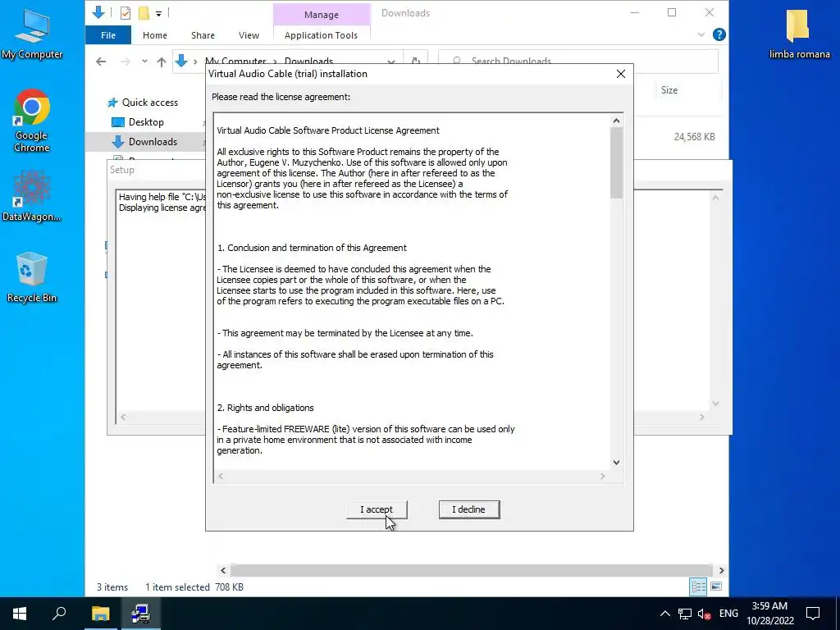
Task: Click Setup log scroll right arrow
Action: [x=702, y=417]
